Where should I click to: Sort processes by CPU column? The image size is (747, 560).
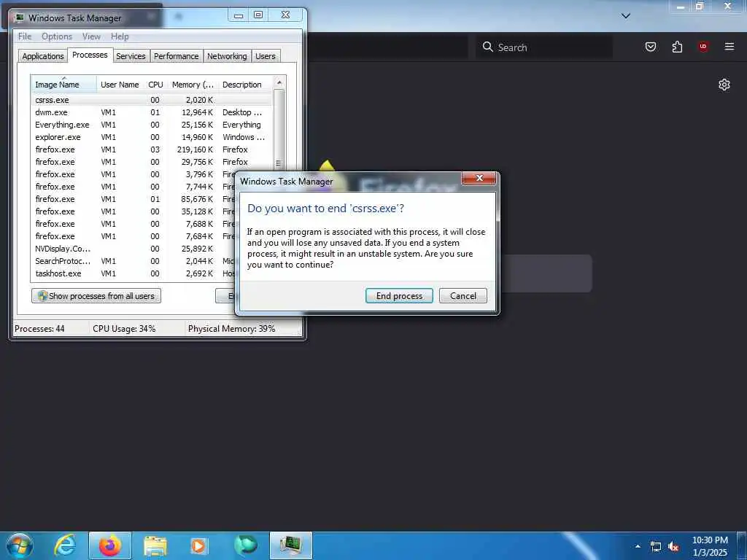(156, 85)
